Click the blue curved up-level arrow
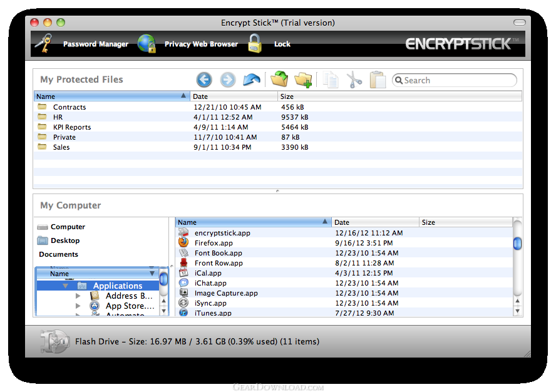The image size is (556, 392). pyautogui.click(x=252, y=80)
